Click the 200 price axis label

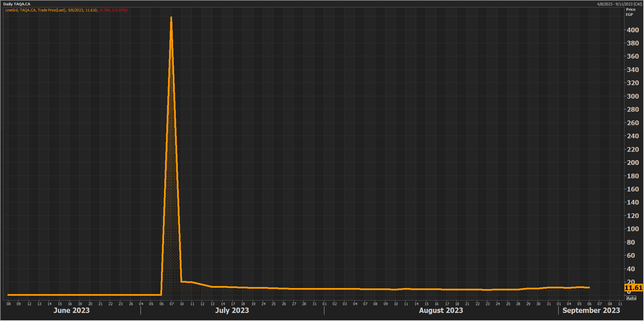pos(633,163)
